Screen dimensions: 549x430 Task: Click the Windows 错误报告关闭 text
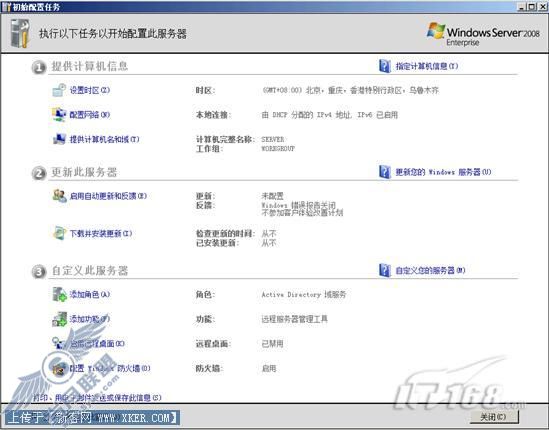299,205
